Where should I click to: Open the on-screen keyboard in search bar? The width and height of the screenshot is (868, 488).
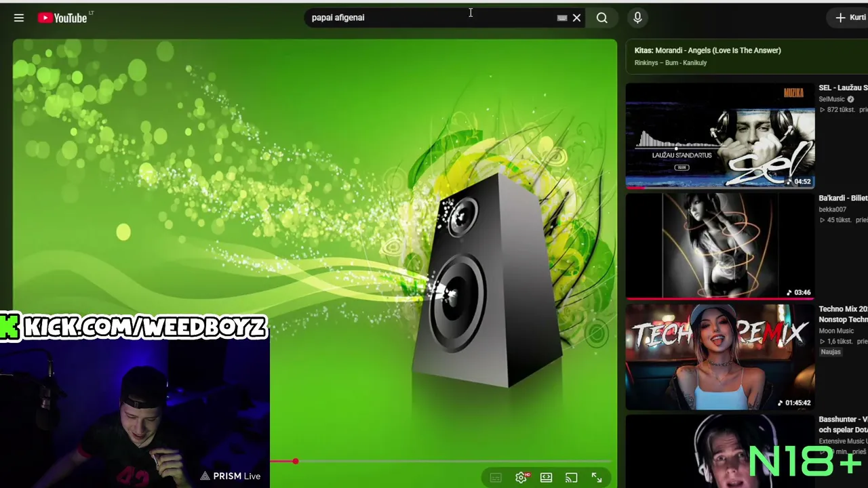tap(562, 18)
